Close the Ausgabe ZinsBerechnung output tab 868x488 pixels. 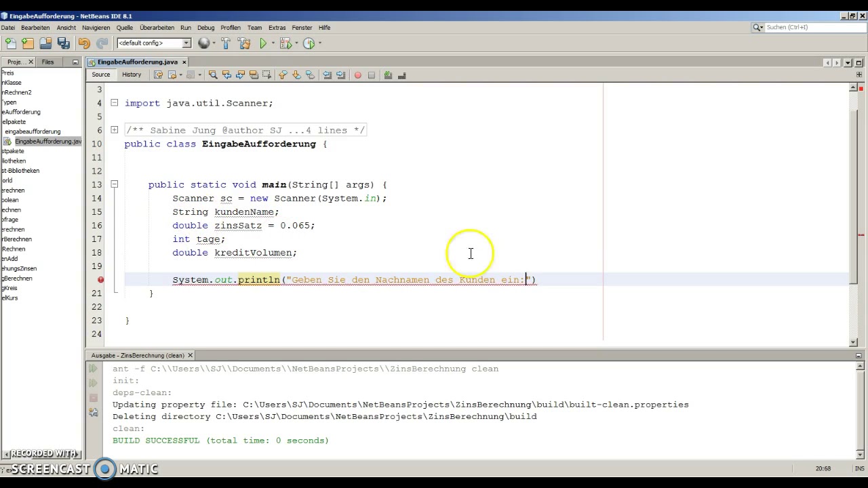click(x=190, y=355)
